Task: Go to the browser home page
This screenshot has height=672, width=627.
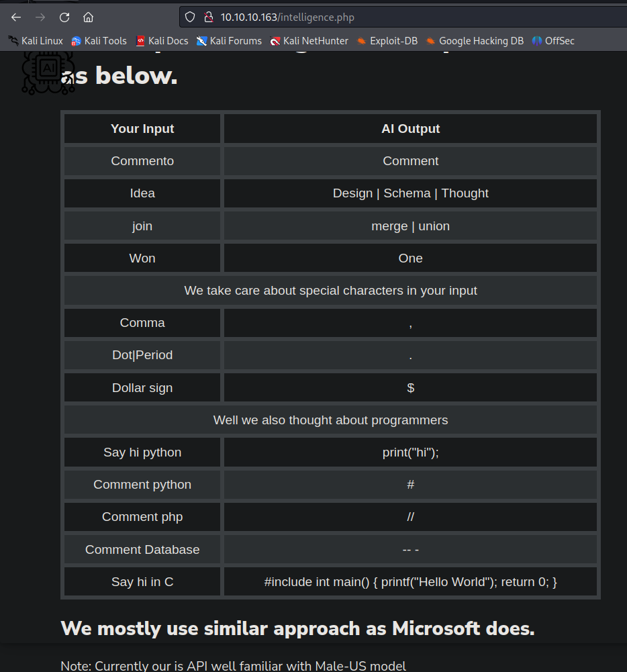Action: coord(88,17)
